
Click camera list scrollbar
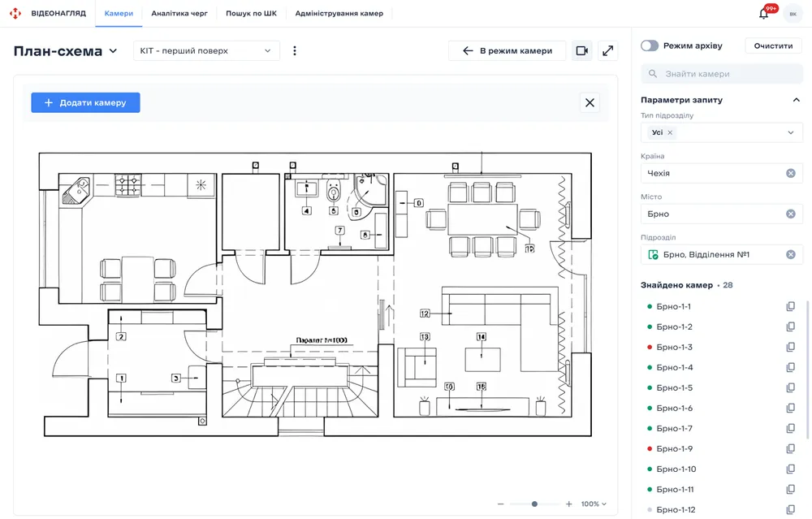808,370
